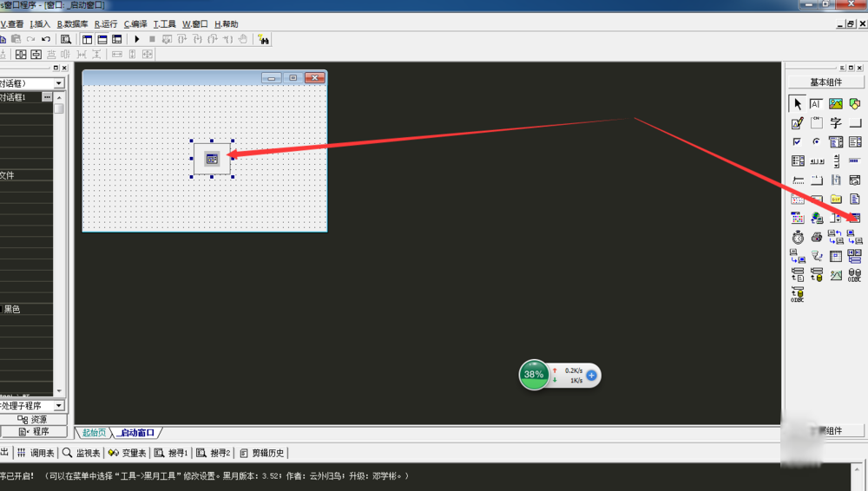
Task: Click the 文件 property row
Action: [x=26, y=175]
